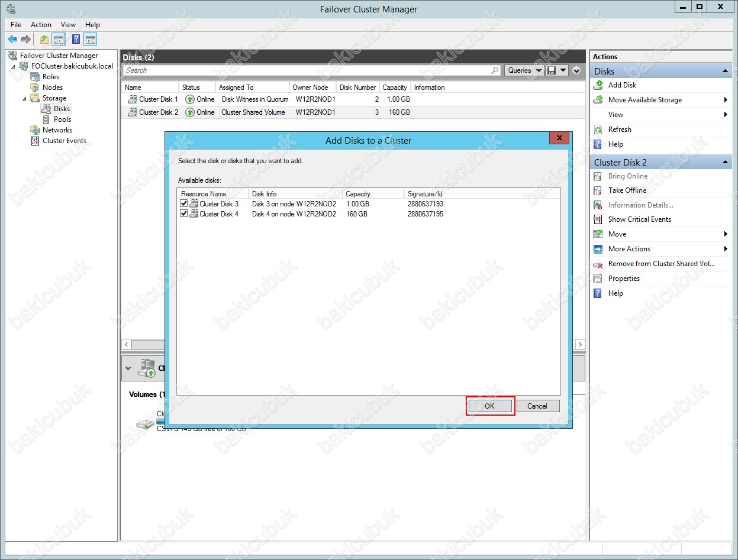Select the Failover Cluster Manager root node
The width and height of the screenshot is (738, 560).
point(59,56)
